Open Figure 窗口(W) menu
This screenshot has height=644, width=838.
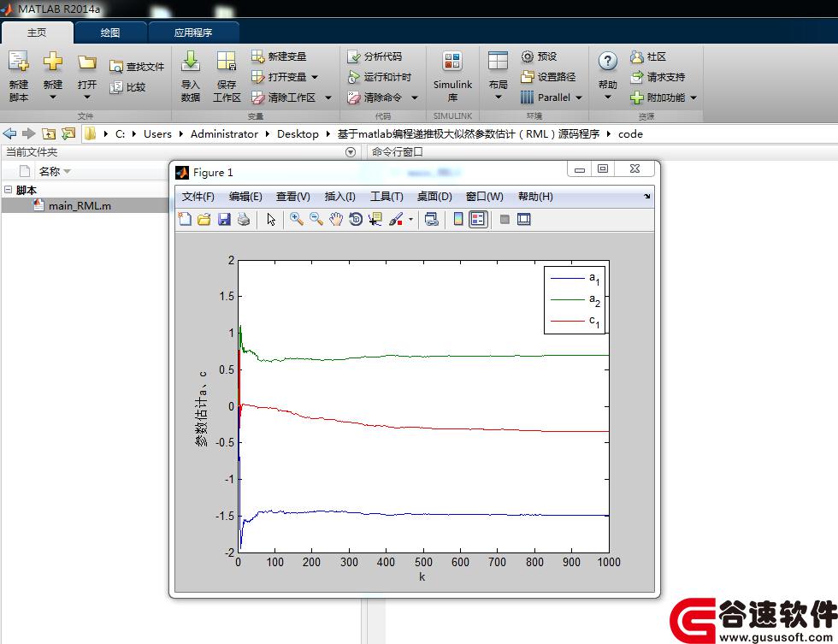[484, 197]
